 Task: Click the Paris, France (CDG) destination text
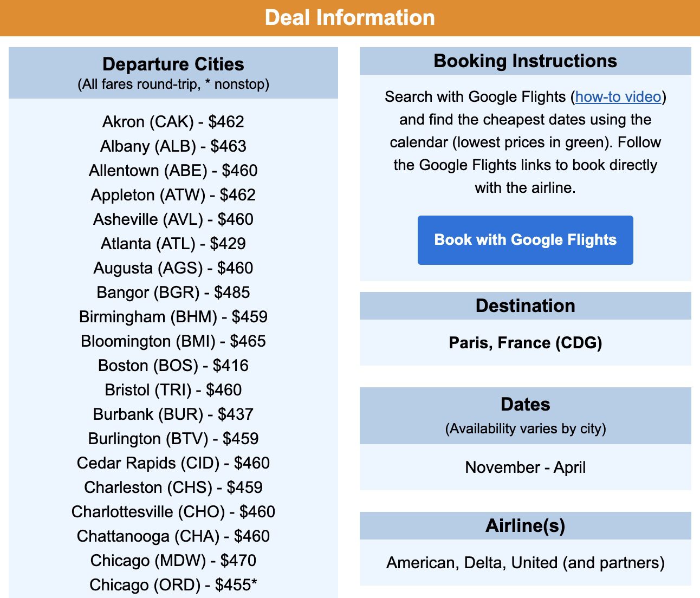click(525, 343)
